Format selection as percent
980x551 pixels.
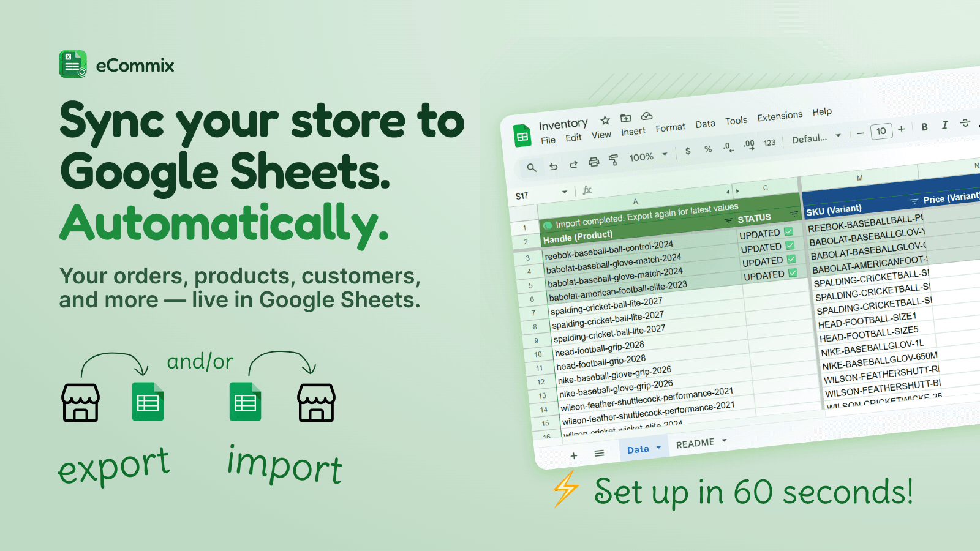tap(708, 149)
